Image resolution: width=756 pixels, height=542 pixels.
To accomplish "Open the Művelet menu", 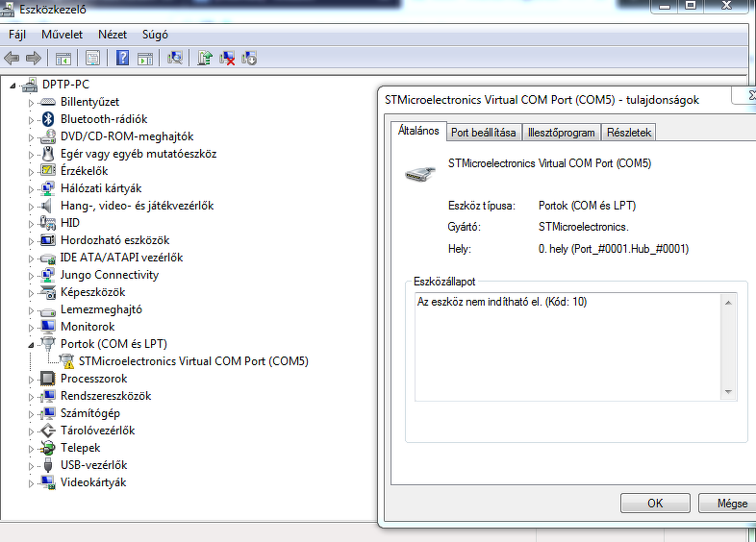I will (62, 35).
